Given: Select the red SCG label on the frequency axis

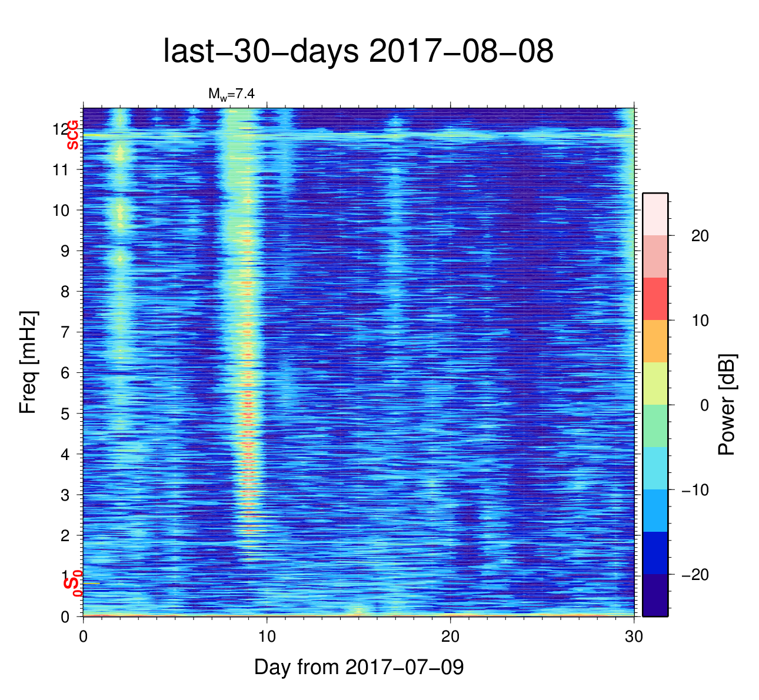Looking at the screenshot, I should click(x=72, y=135).
